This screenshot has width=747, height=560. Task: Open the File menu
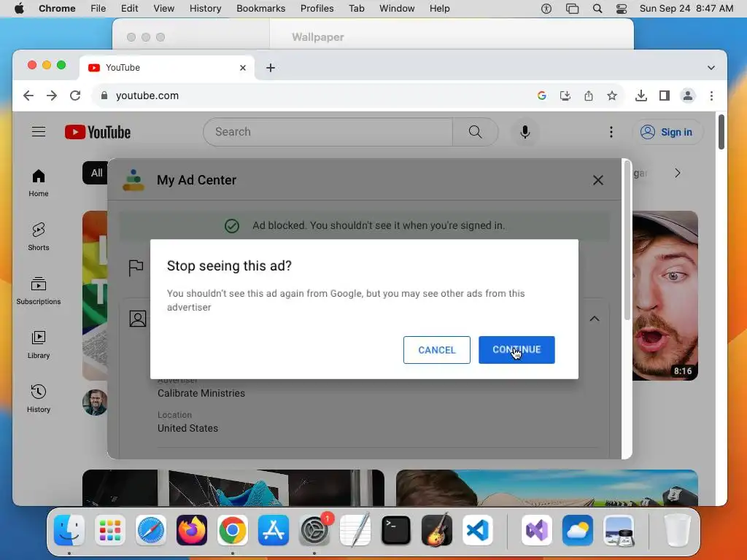(98, 9)
